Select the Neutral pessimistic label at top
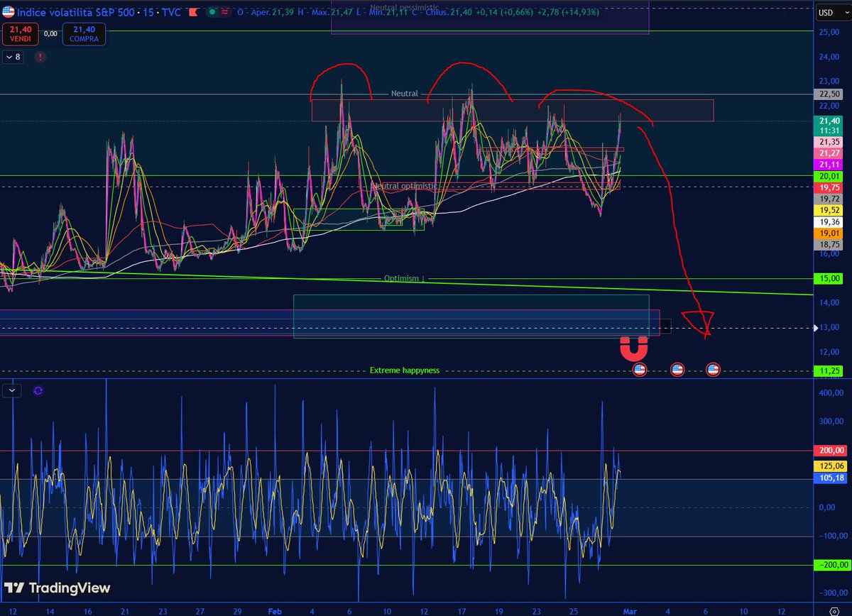852x616 pixels. 405,6
